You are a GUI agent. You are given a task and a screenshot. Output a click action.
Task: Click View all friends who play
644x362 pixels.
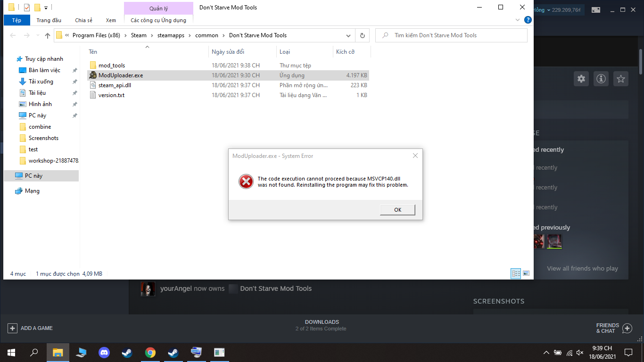point(582,268)
